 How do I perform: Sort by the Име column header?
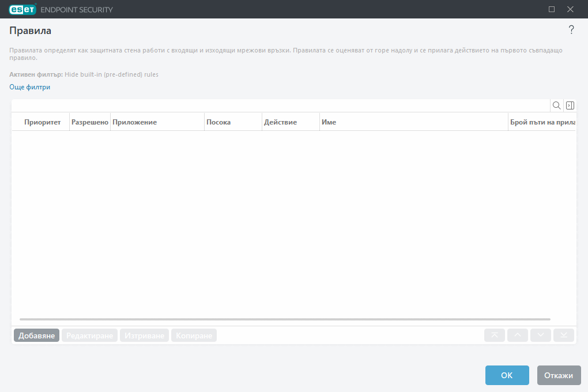click(329, 122)
